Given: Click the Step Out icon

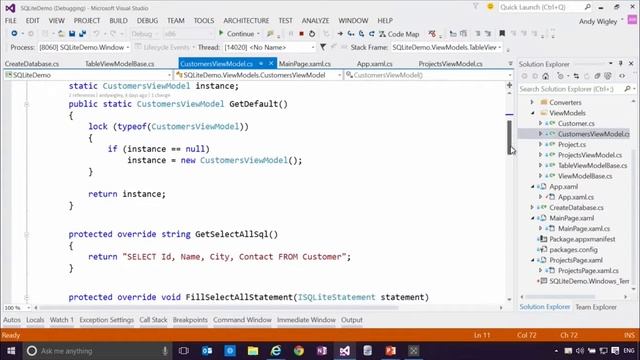Looking at the screenshot, I should pyautogui.click(x=371, y=34).
